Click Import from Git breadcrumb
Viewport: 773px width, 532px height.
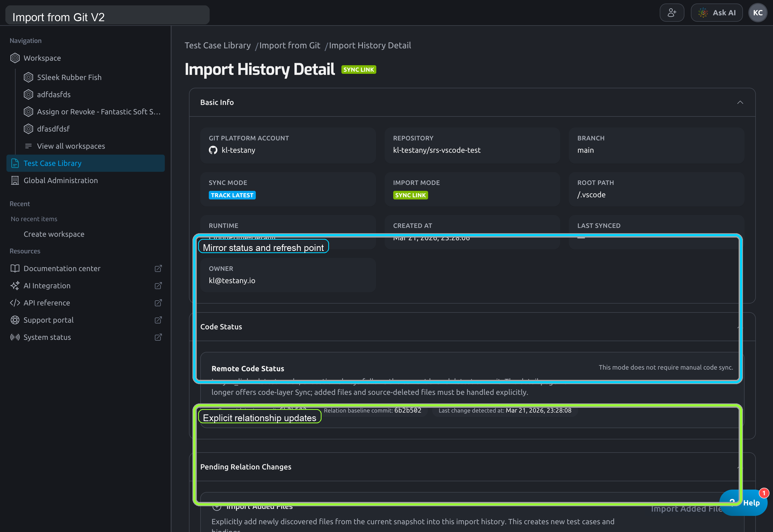coord(290,45)
